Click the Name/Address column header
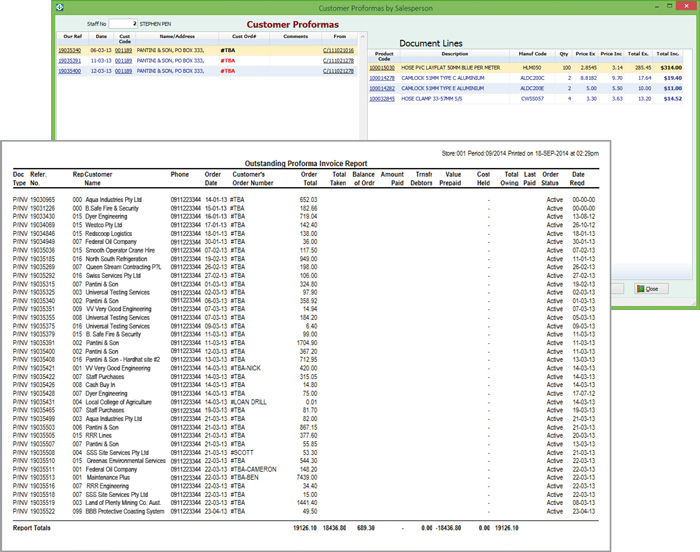Image resolution: width=700 pixels, height=552 pixels. click(x=177, y=37)
